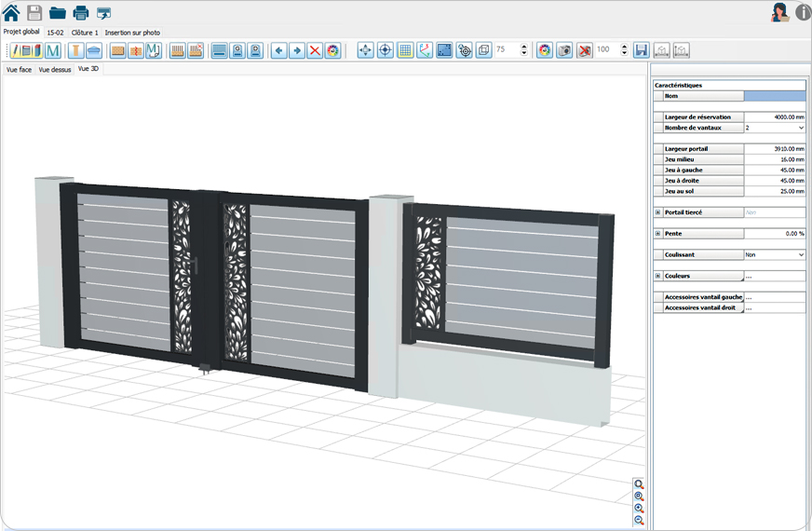Switch to the Vue face tab

click(x=19, y=69)
